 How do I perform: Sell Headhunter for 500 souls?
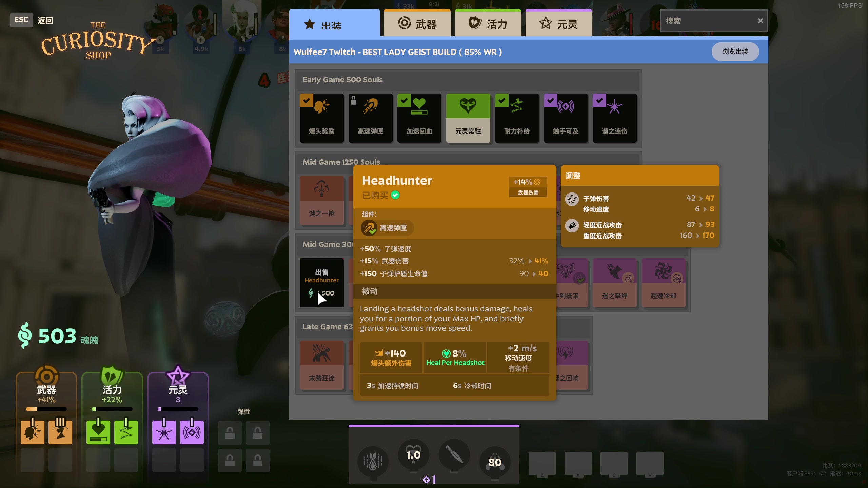tap(321, 283)
